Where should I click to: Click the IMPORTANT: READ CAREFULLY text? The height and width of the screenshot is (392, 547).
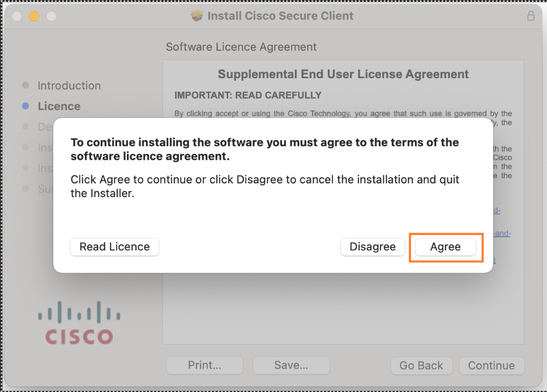(247, 95)
